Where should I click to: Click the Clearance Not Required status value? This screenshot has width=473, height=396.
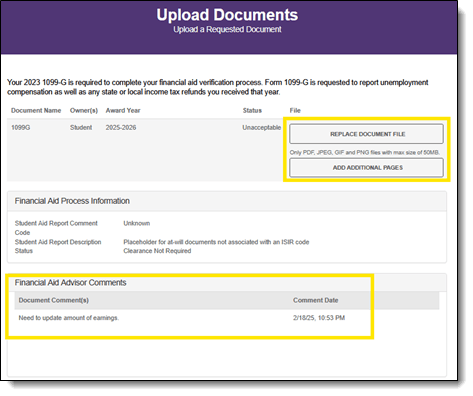pos(157,251)
